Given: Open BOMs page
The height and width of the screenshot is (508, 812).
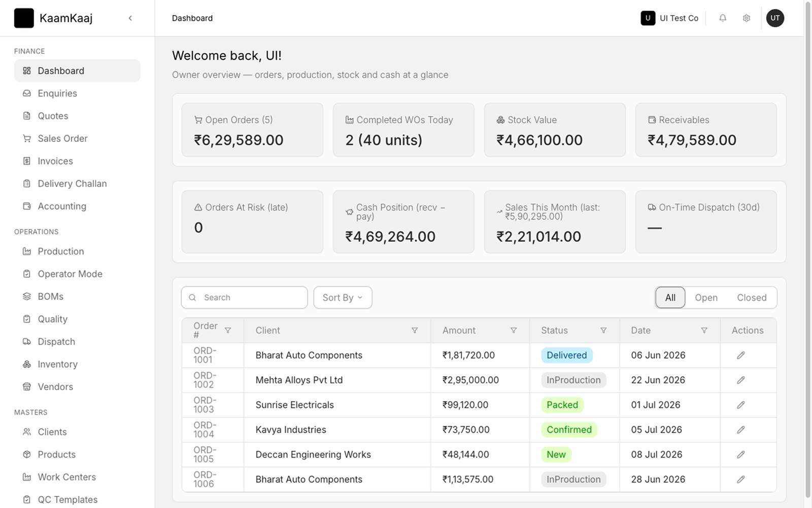Looking at the screenshot, I should (x=77, y=297).
